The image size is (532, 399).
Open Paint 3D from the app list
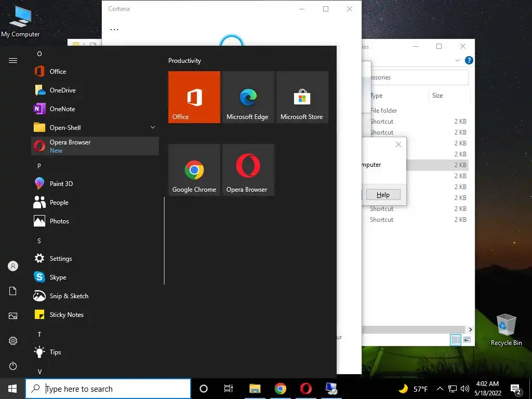point(95,183)
